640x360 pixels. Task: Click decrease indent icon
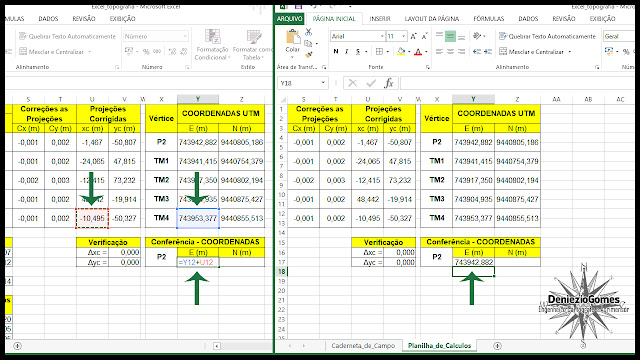pyautogui.click(x=476, y=51)
